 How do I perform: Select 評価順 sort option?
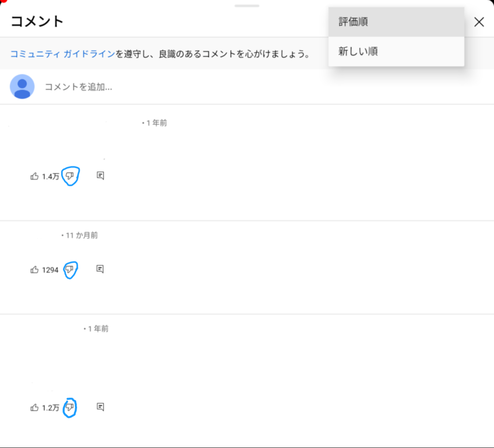(396, 22)
